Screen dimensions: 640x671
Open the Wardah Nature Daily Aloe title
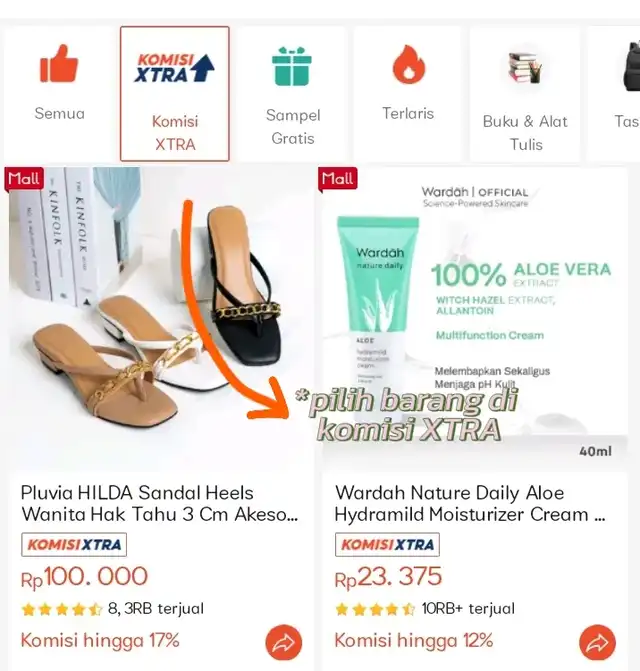click(x=470, y=503)
